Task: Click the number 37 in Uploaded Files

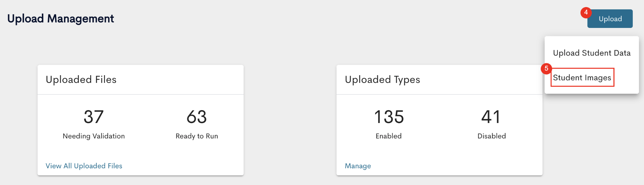Action: [94, 117]
